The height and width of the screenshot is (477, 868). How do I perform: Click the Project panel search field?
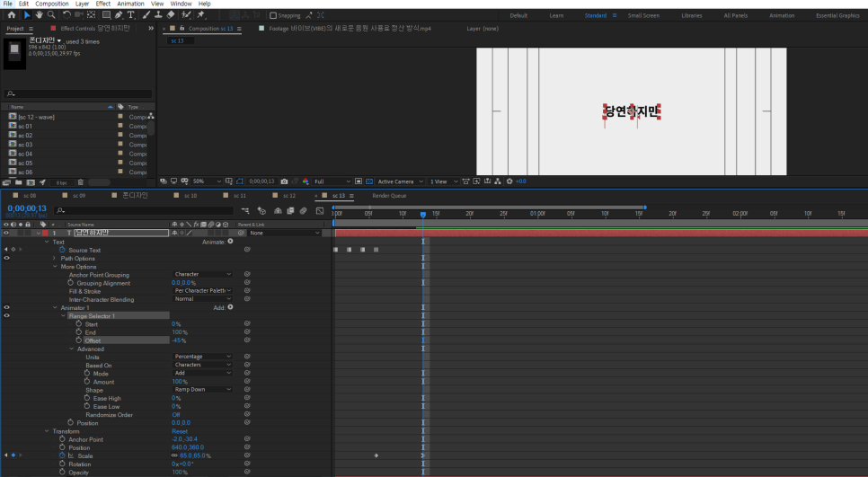[x=78, y=93]
